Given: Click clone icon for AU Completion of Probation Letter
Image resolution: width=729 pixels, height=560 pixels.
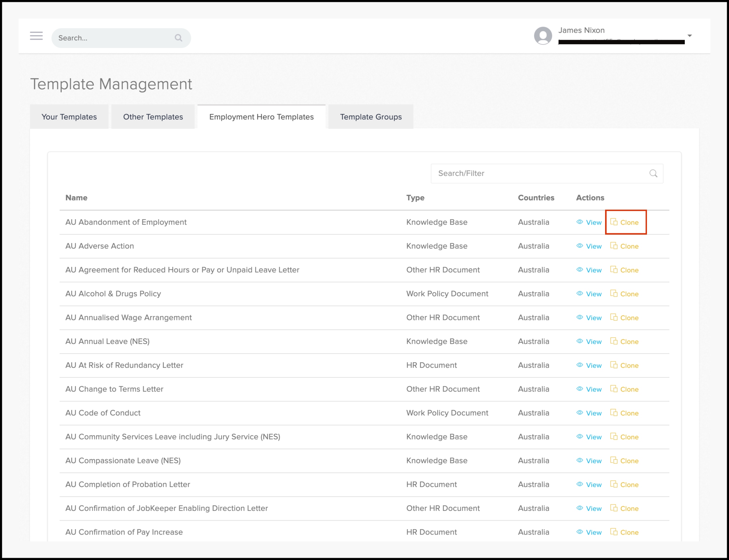Looking at the screenshot, I should tap(614, 484).
